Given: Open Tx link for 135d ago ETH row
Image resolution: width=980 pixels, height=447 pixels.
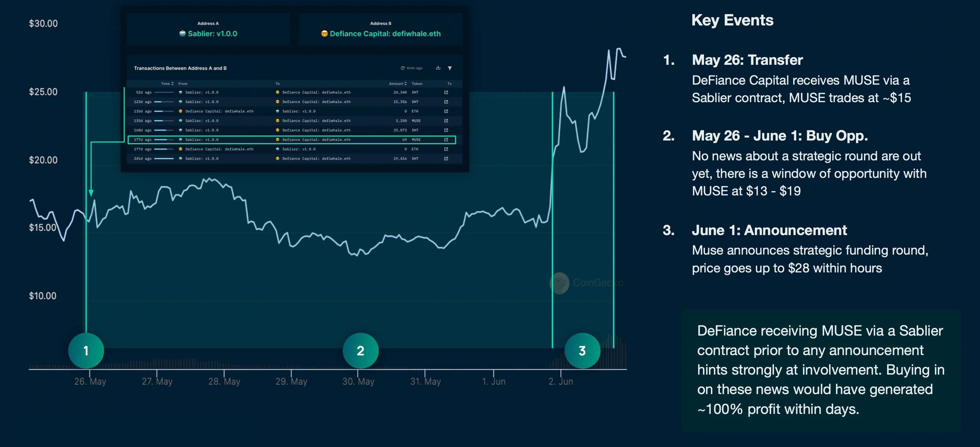Looking at the screenshot, I should pyautogui.click(x=446, y=111).
